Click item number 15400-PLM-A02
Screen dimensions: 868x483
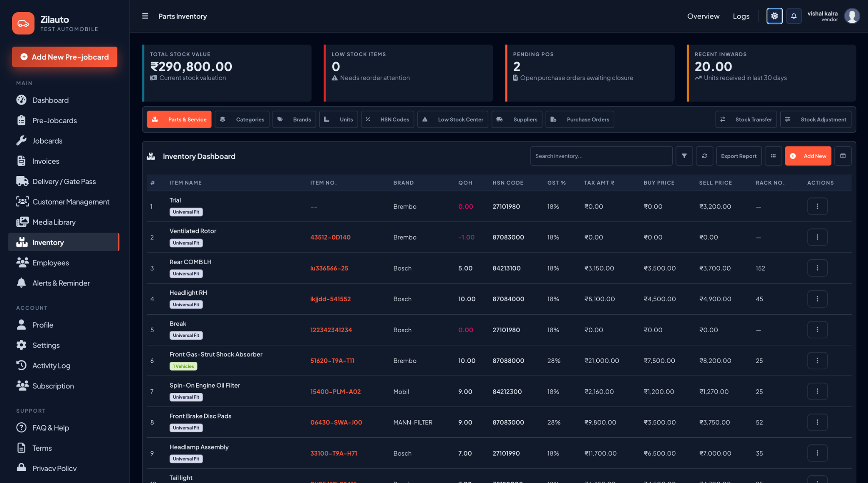[335, 391]
